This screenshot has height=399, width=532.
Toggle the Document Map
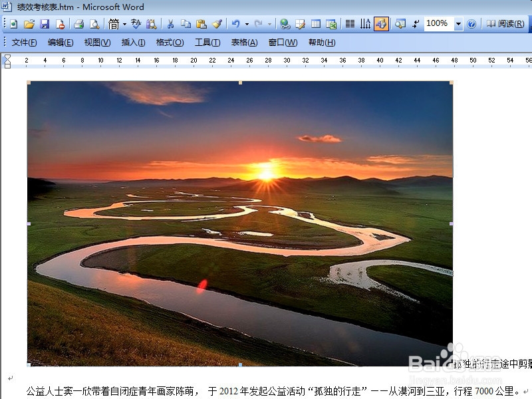coord(400,24)
